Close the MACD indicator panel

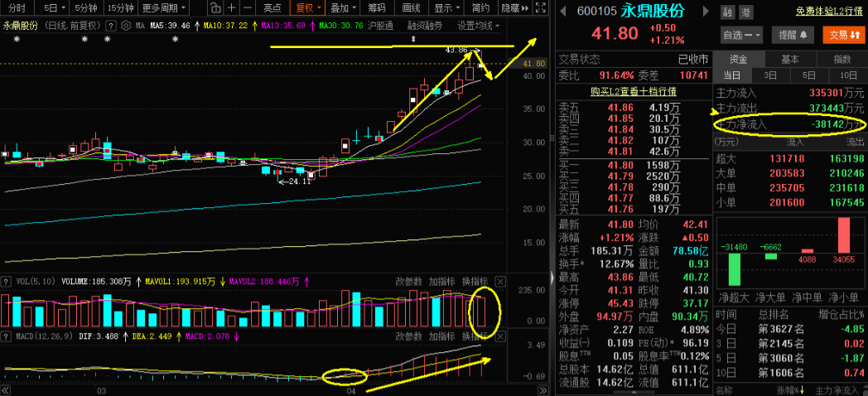pos(499,336)
